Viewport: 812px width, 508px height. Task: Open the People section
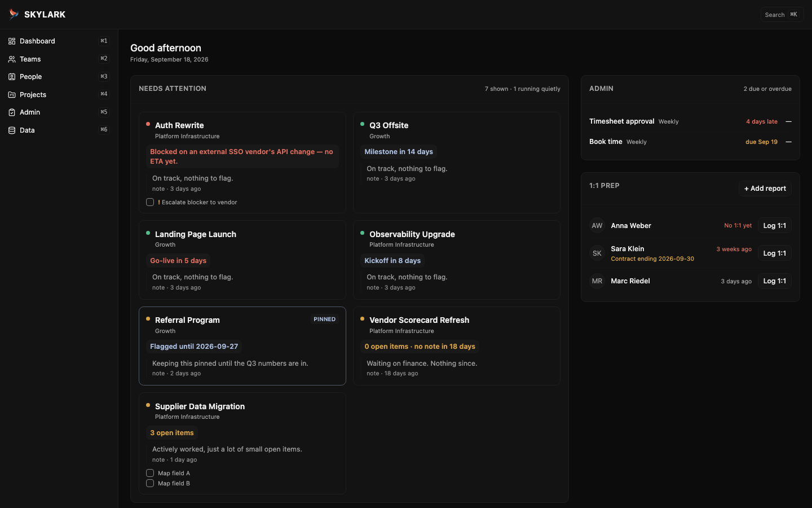(x=59, y=77)
